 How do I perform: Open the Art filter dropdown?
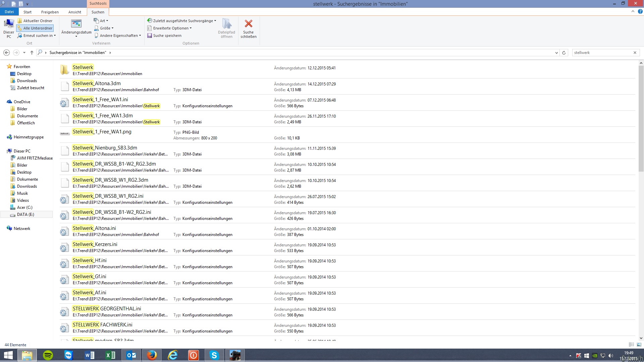[101, 21]
